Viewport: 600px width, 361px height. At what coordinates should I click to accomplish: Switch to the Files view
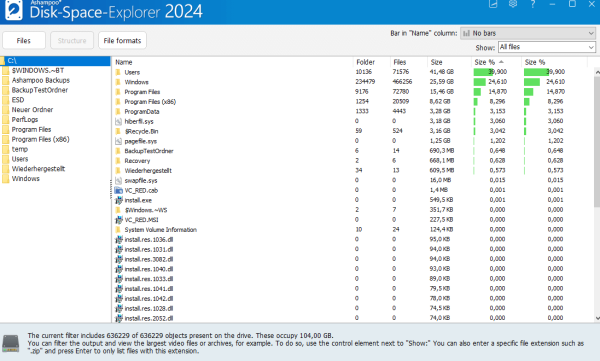tap(24, 40)
